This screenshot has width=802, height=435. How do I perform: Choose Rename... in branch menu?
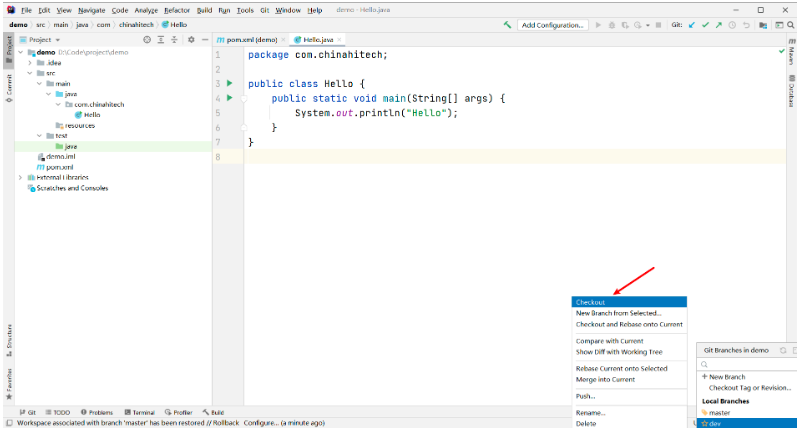[x=629, y=412]
